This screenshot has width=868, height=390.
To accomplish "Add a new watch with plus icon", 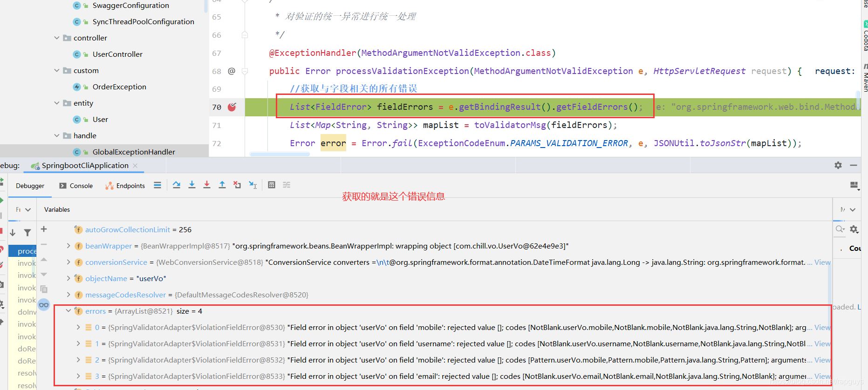I will pos(44,229).
